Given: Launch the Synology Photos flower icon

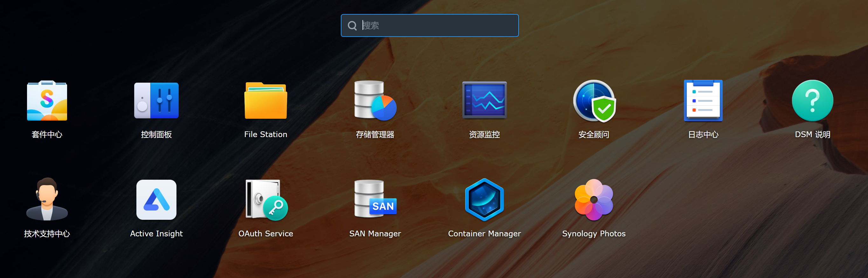Looking at the screenshot, I should click(594, 199).
